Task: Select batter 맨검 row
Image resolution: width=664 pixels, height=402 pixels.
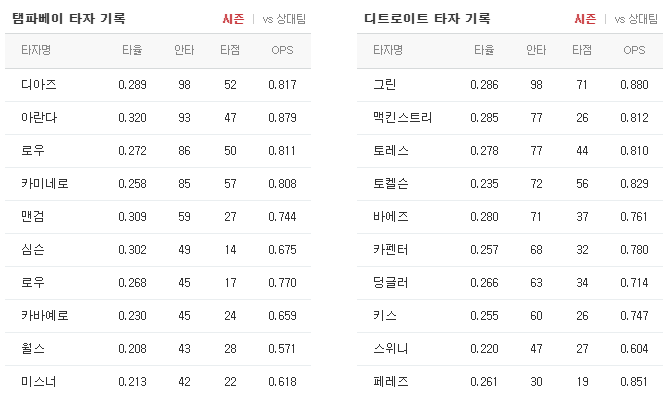Action: (x=158, y=217)
